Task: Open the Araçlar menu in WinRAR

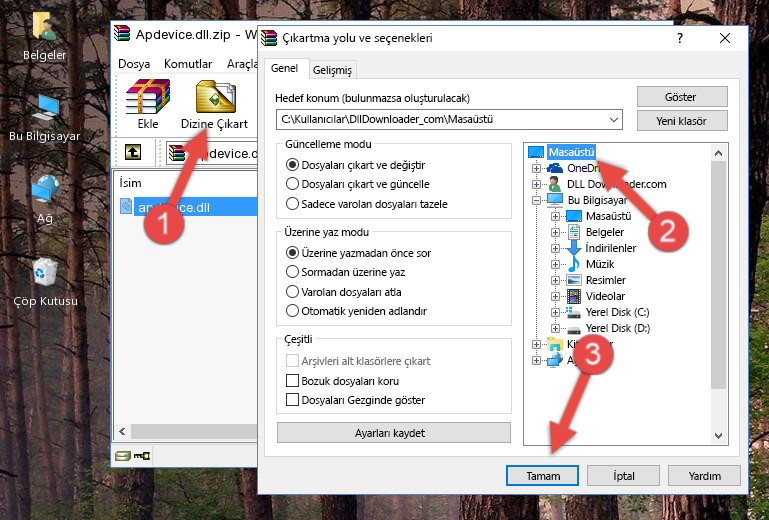Action: coord(242,64)
